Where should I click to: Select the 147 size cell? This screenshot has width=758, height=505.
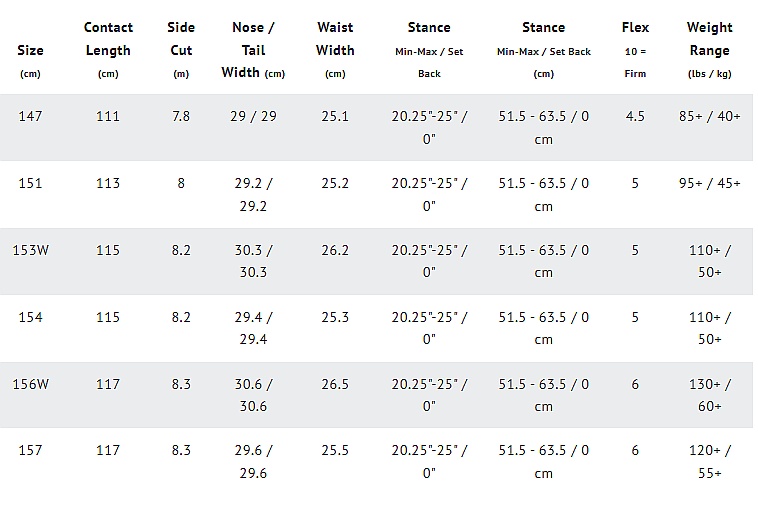tap(30, 117)
